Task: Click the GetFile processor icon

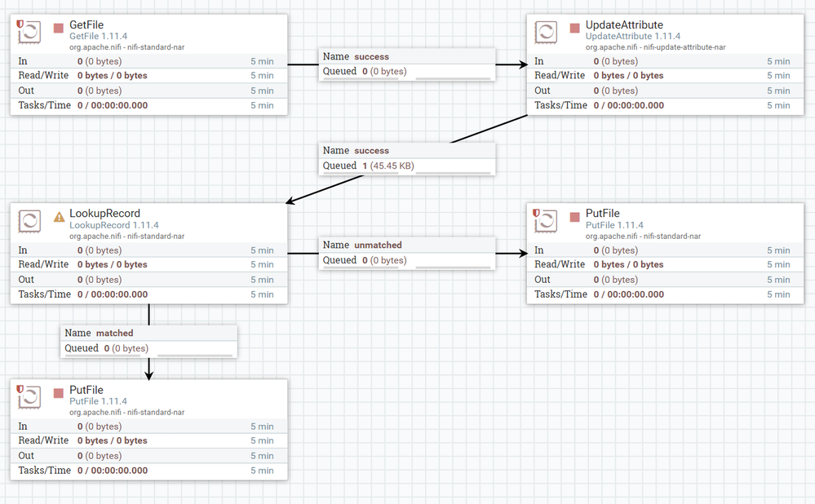Action: tap(29, 33)
